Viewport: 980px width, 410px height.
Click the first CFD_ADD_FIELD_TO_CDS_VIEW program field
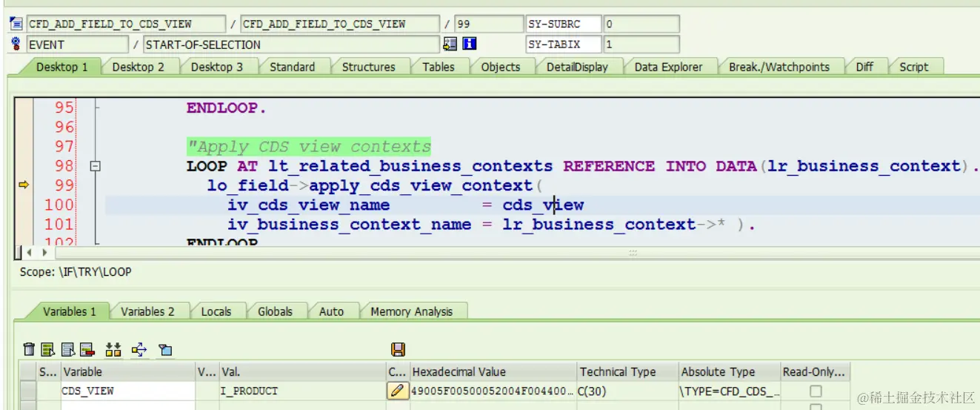pos(125,24)
